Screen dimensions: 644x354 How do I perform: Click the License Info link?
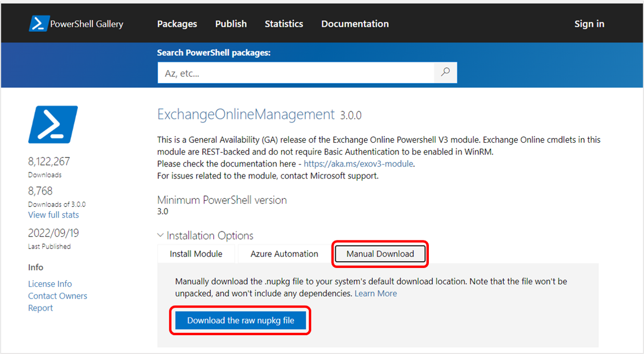[x=50, y=283]
